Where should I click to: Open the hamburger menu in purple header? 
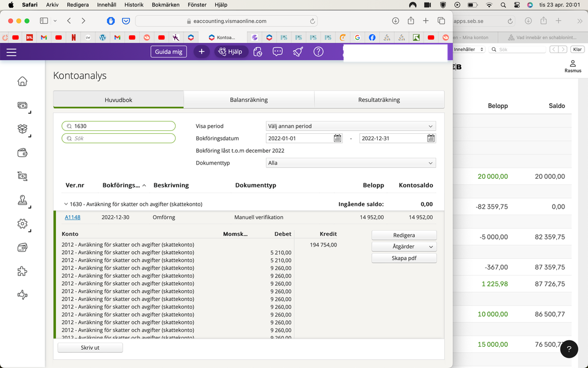coord(11,52)
